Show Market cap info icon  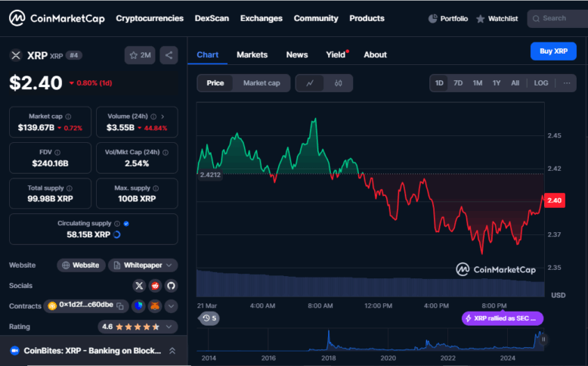[x=68, y=116]
